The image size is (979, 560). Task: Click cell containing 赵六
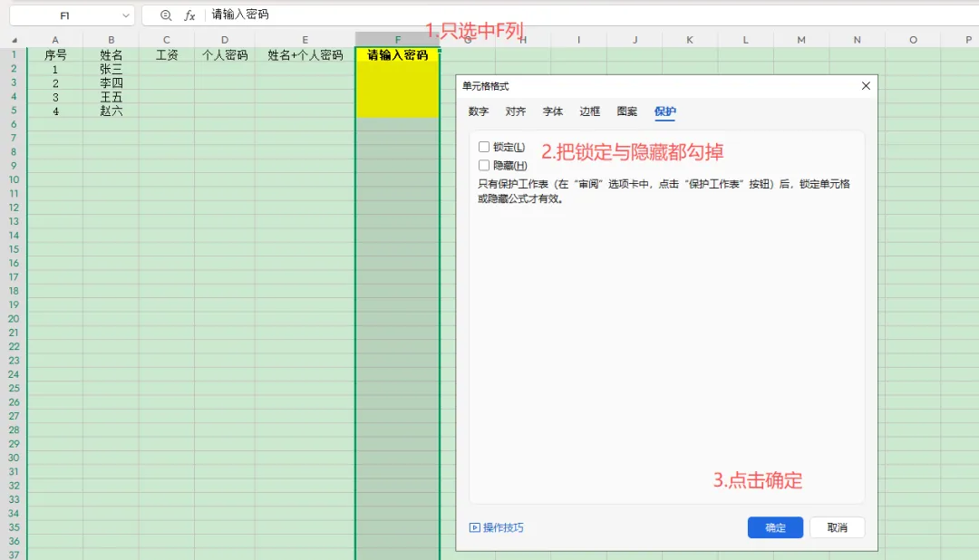pyautogui.click(x=111, y=111)
